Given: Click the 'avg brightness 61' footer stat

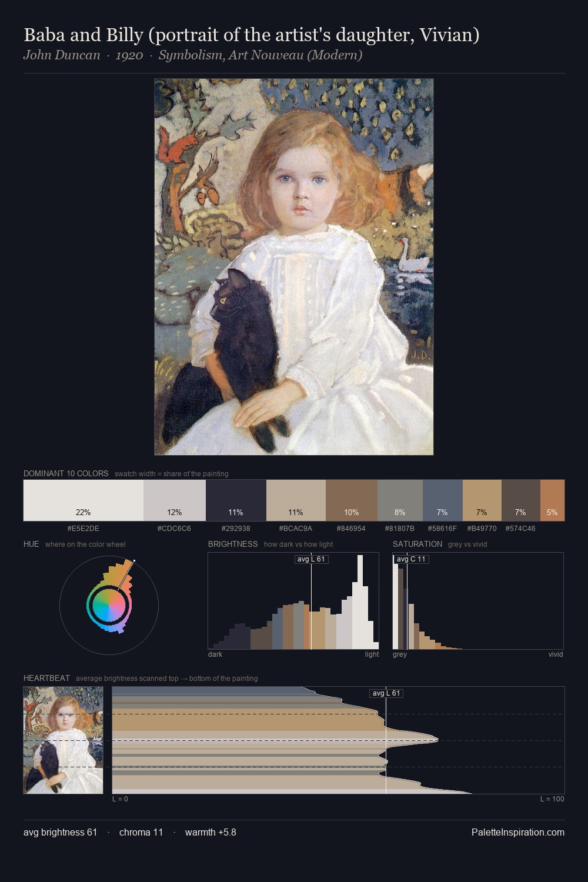Looking at the screenshot, I should coord(60,832).
